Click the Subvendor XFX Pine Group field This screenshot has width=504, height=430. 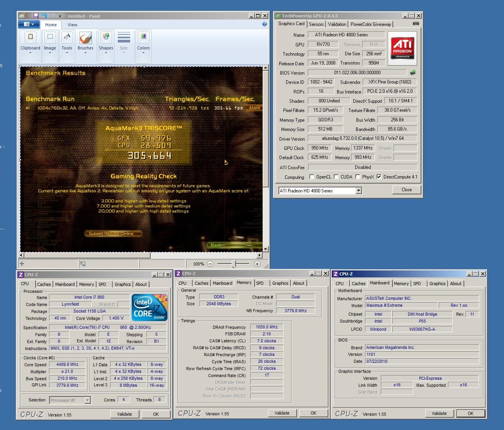390,82
